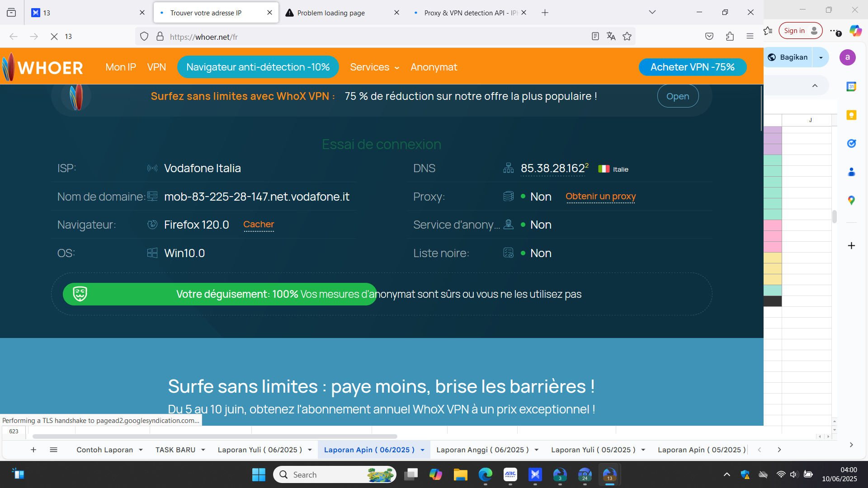Screen dimensions: 868x488
Task: Click the Save to Pocket icon
Action: point(709,37)
